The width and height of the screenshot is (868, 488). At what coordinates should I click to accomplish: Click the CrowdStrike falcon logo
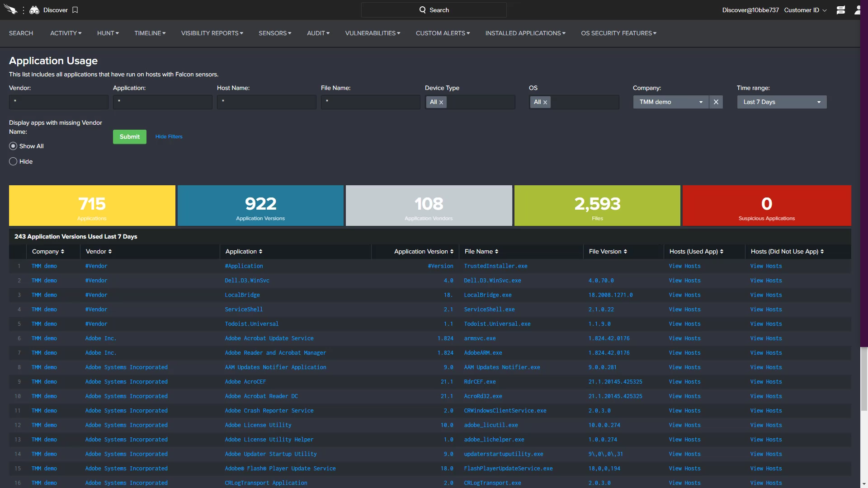(x=10, y=9)
